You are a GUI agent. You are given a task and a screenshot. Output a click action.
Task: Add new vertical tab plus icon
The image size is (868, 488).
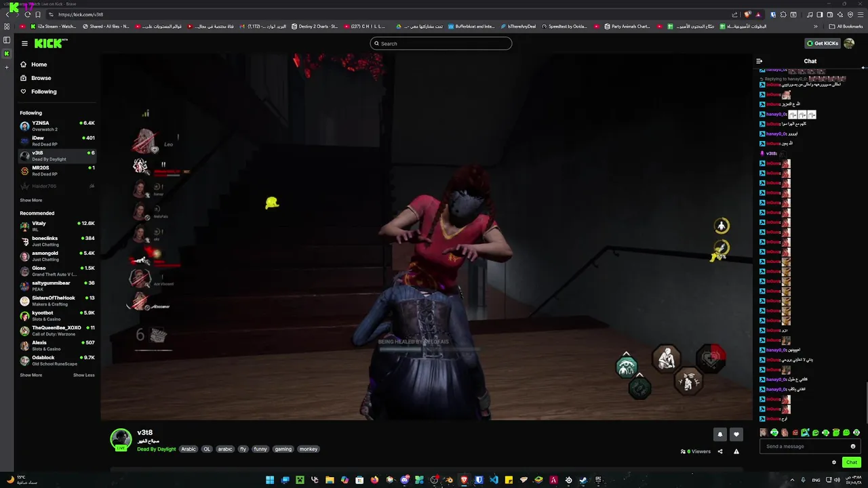click(7, 67)
